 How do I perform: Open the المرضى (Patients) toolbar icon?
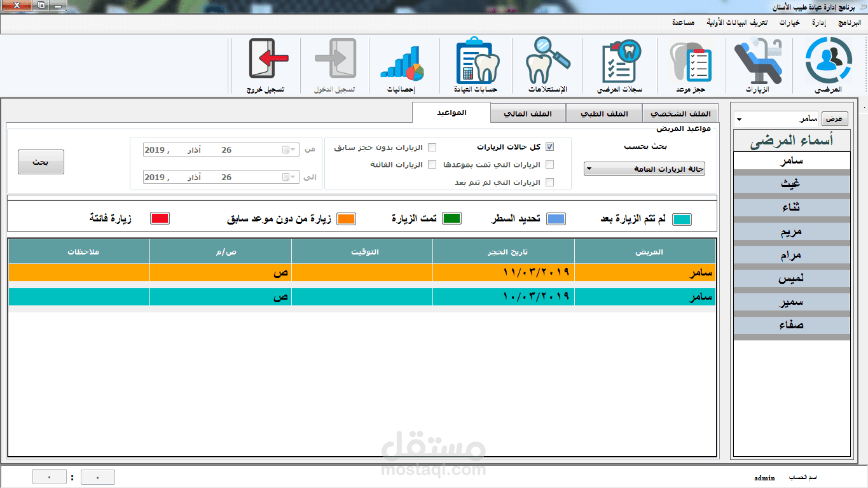[828, 66]
